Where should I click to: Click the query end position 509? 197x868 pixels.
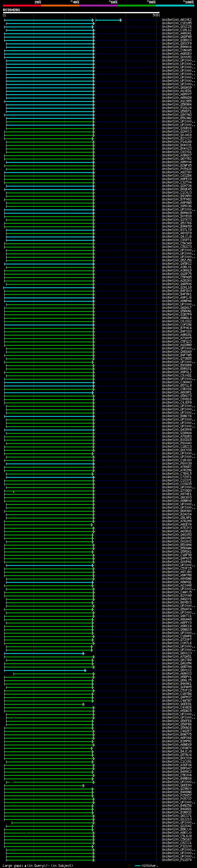(x=155, y=15)
